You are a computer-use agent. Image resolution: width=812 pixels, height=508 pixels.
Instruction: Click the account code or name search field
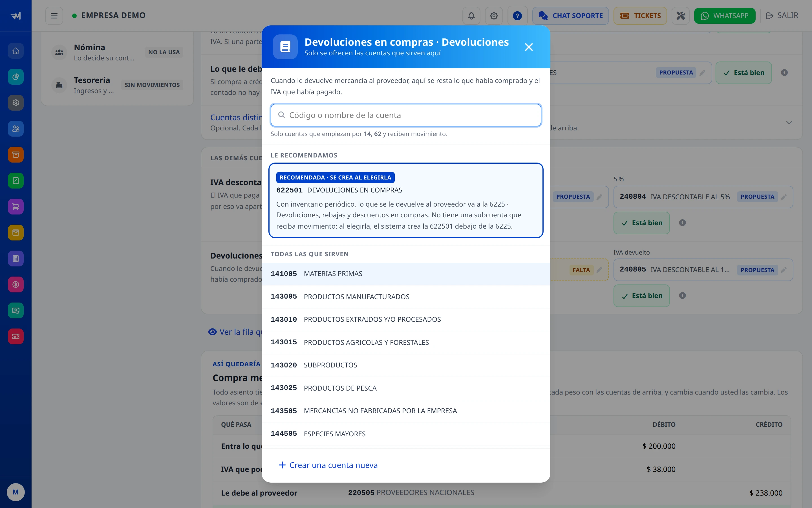[x=406, y=115]
